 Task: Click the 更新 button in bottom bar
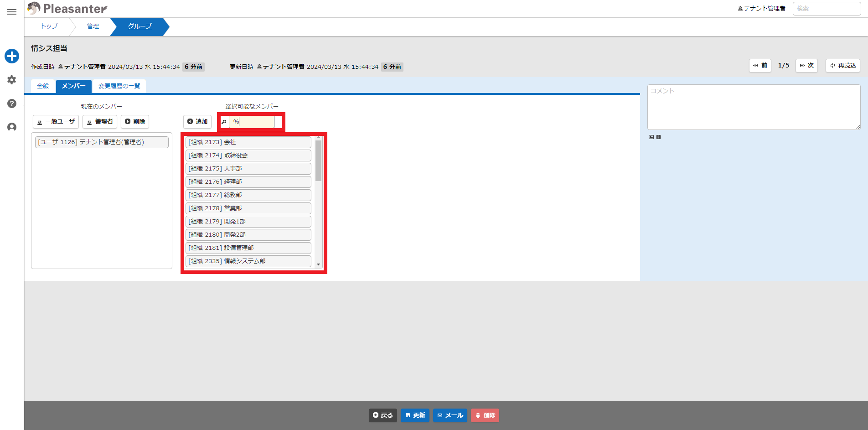pos(415,415)
